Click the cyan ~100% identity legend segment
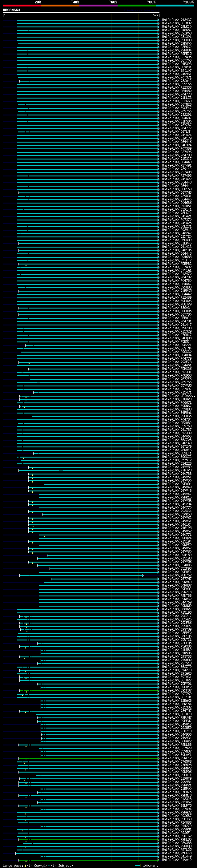The width and height of the screenshot is (197, 868). point(175,6)
